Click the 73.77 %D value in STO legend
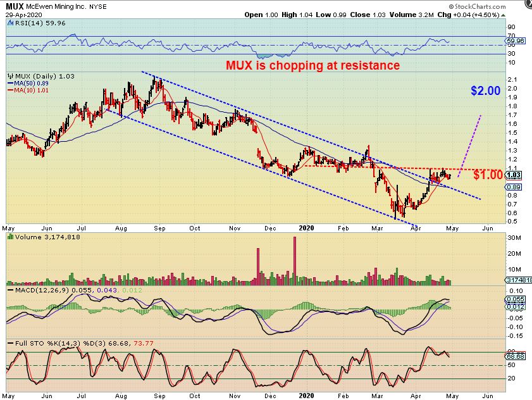532x400 pixels. pos(144,343)
